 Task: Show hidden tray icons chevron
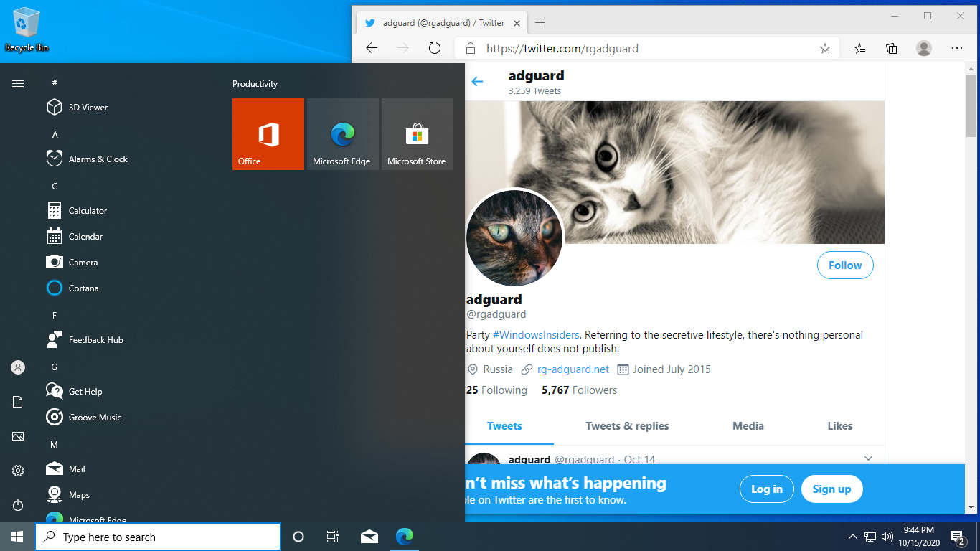click(x=853, y=537)
